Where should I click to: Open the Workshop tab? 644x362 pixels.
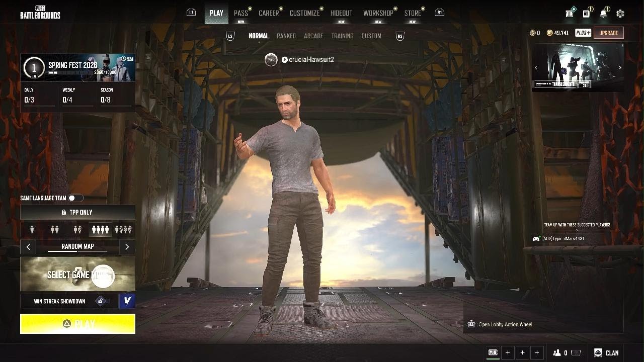(x=378, y=13)
